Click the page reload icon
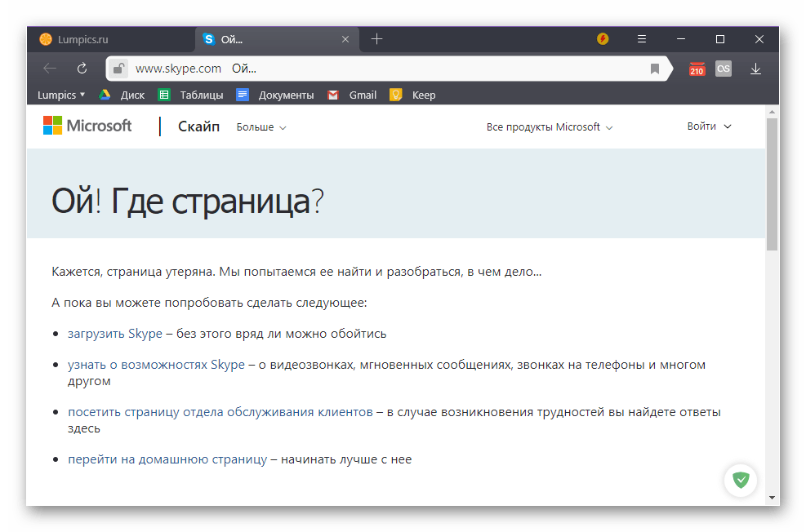This screenshot has width=806, height=532. (x=82, y=69)
